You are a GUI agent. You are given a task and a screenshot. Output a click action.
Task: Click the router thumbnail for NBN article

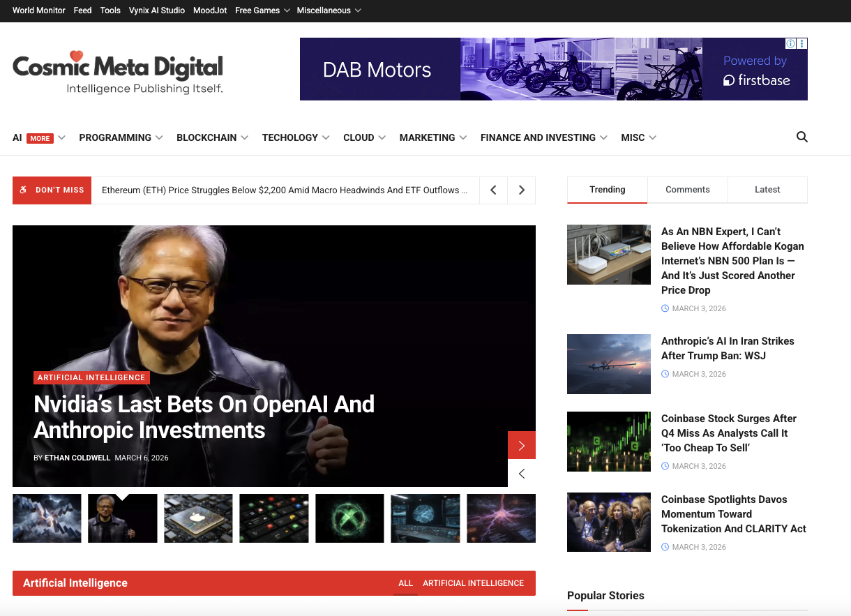[609, 255]
